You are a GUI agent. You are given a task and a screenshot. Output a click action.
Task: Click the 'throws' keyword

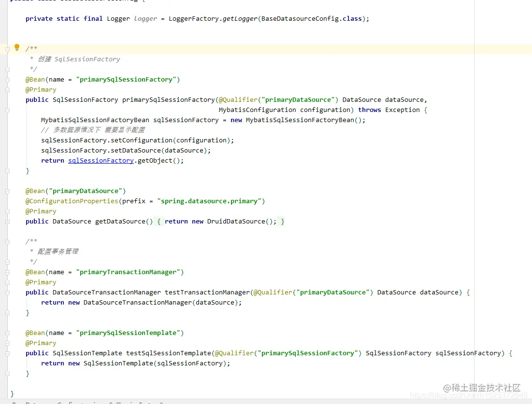tap(370, 110)
